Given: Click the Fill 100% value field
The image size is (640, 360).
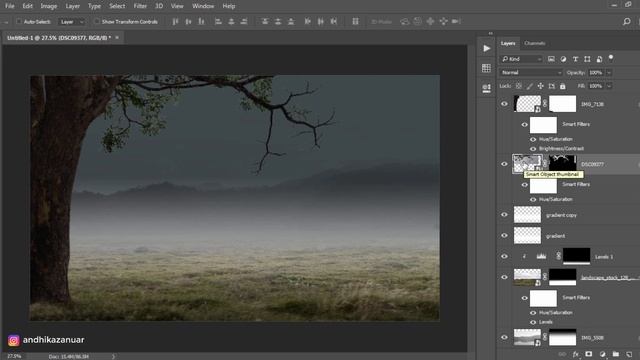Looking at the screenshot, I should tap(596, 86).
